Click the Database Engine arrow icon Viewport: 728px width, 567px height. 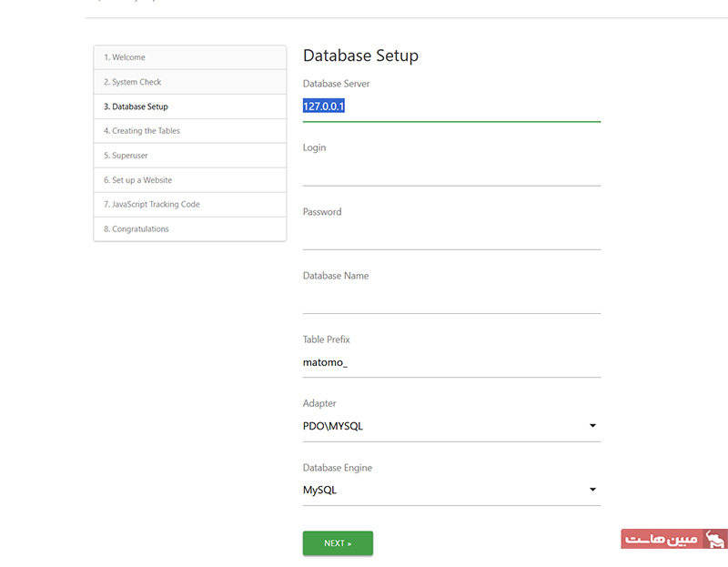592,490
